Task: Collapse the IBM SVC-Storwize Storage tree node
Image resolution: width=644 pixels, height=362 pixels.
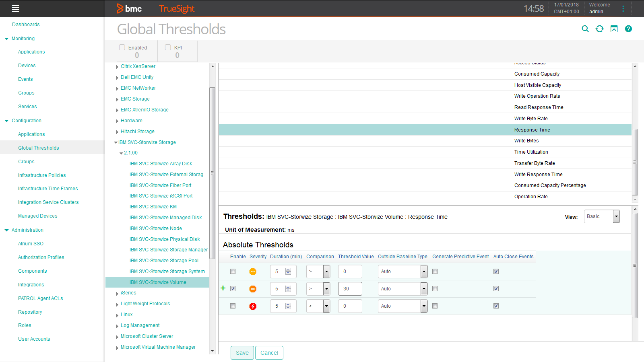Action: tap(116, 142)
